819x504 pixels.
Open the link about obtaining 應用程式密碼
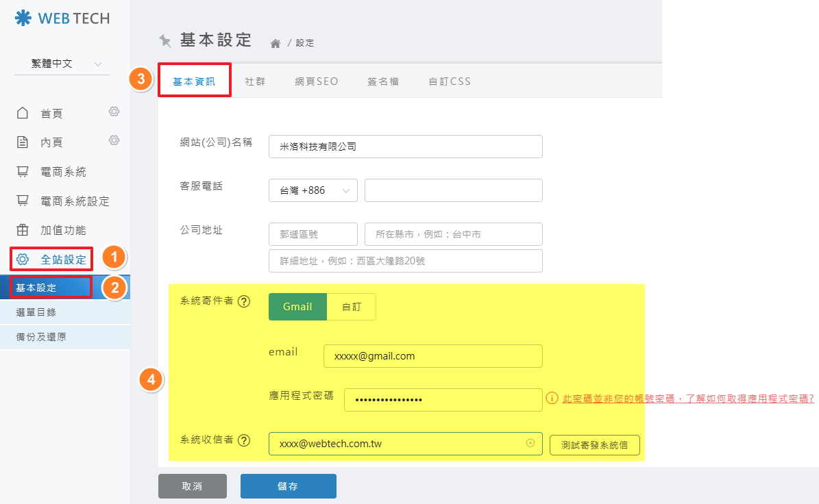pos(688,398)
